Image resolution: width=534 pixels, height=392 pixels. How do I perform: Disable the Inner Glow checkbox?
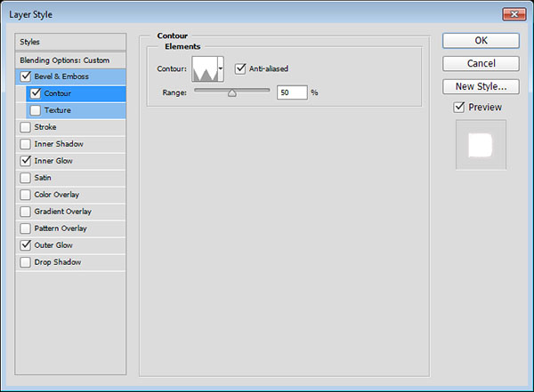click(x=26, y=161)
